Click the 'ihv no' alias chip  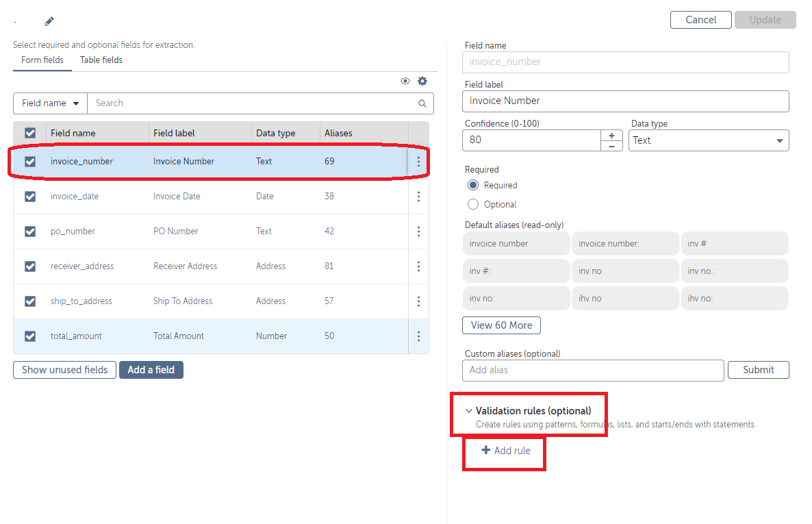(625, 299)
